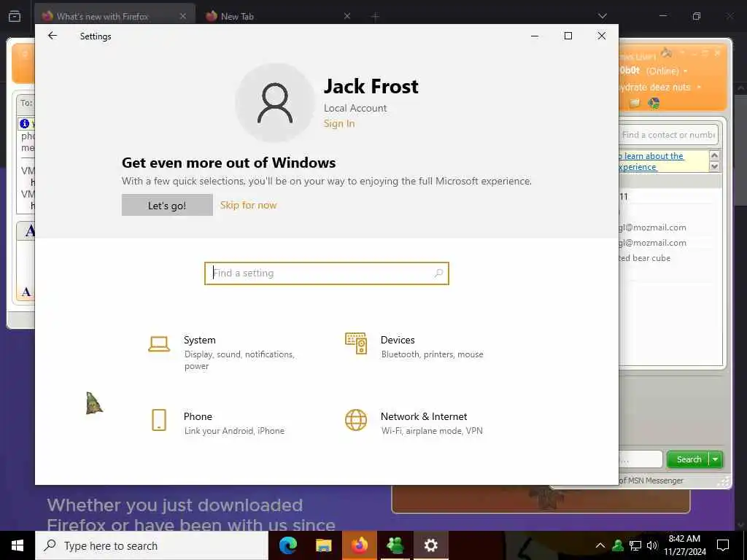This screenshot has height=560, width=747.
Task: Click Messenger tray status icon
Action: click(618, 545)
